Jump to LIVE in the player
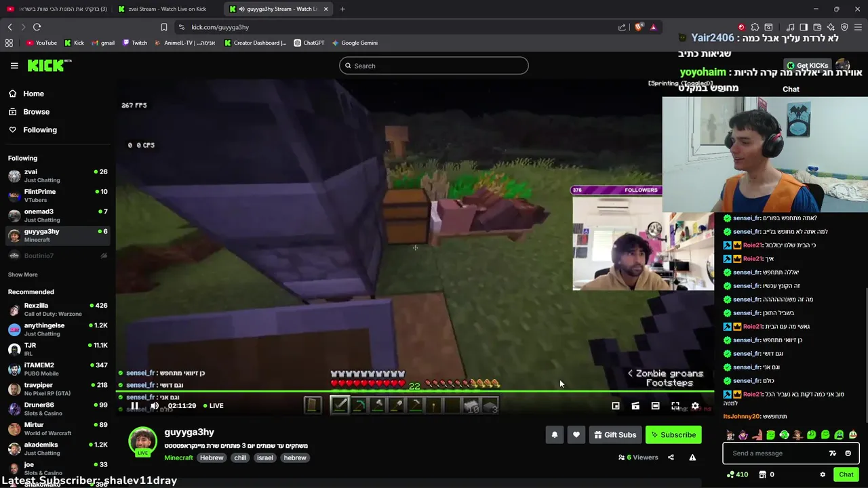 click(x=214, y=406)
